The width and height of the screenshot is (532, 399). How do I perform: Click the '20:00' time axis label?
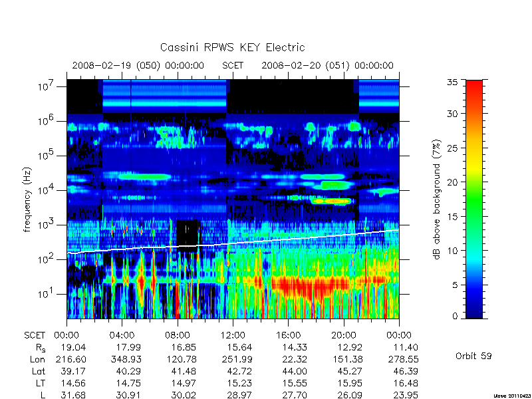click(x=343, y=336)
